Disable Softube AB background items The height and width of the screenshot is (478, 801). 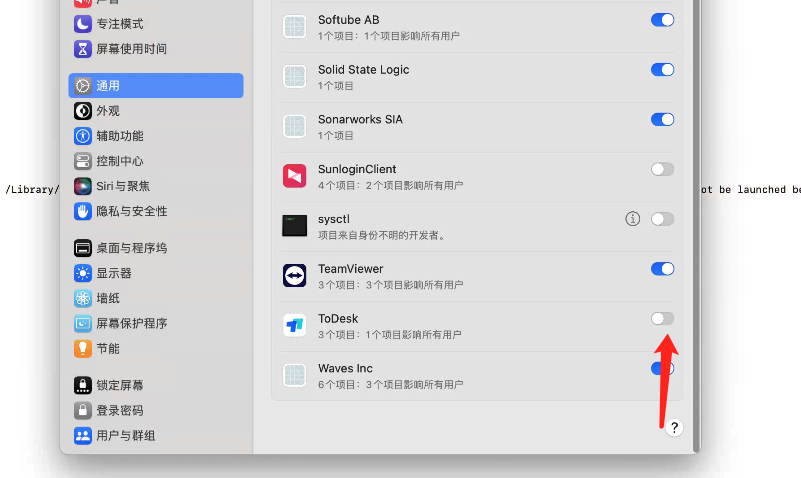663,20
